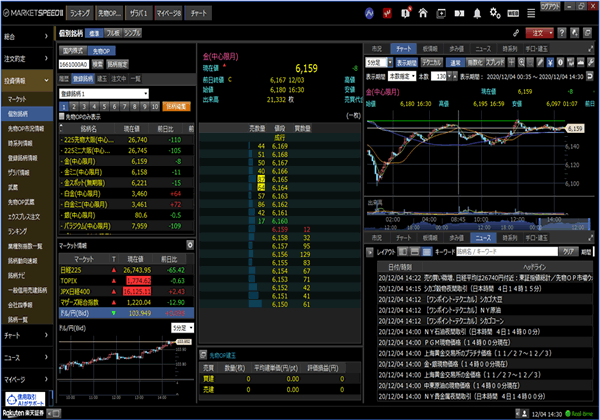Screen dimensions: 600x420
Task: Open the notification book icon with red badge
Action: 406,13
